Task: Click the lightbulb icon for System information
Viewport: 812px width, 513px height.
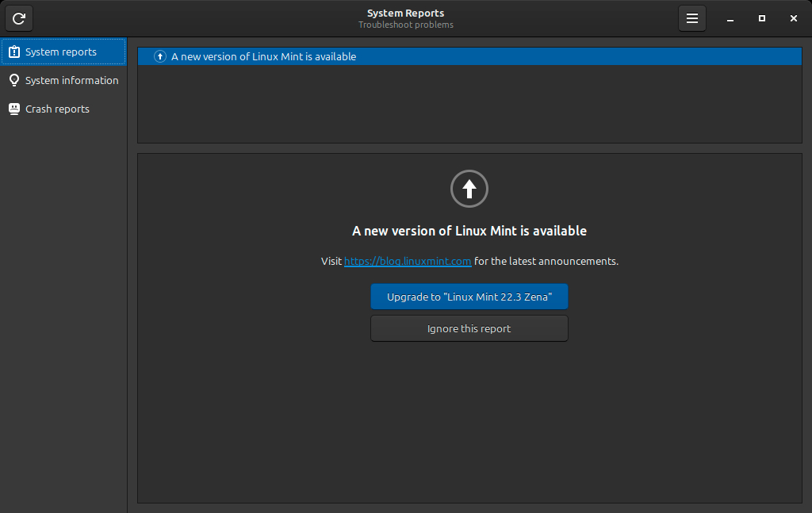Action: (x=14, y=81)
